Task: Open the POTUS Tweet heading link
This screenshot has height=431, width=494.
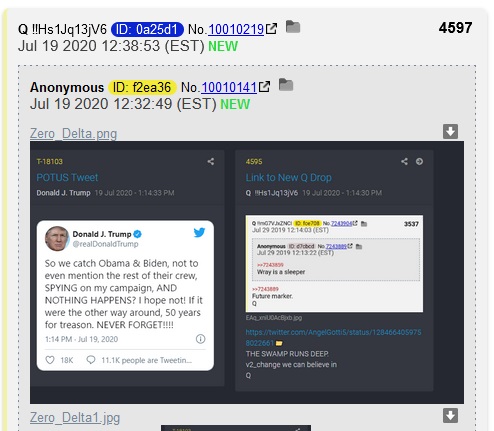Action: [x=67, y=177]
